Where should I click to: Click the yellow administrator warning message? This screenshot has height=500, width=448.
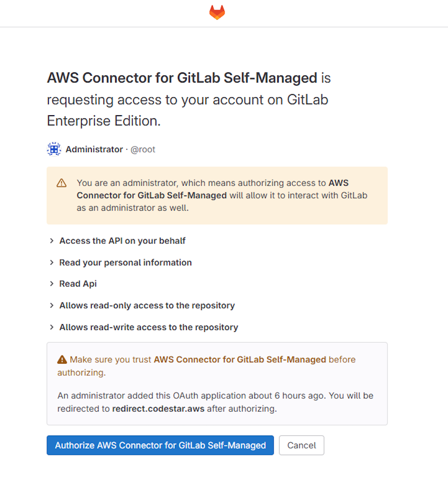[220, 195]
